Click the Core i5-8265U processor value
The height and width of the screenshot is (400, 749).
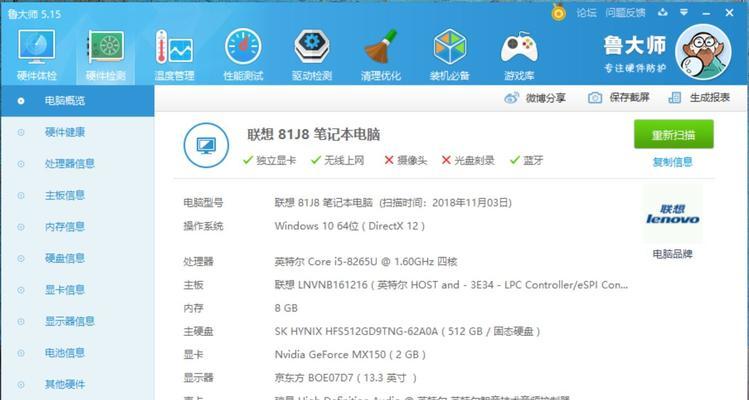[366, 262]
